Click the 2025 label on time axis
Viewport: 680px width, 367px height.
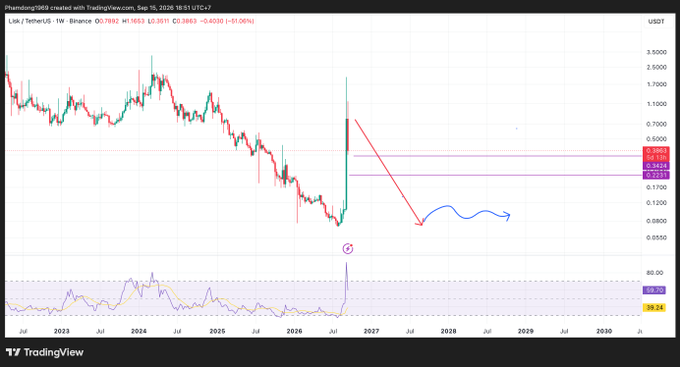[x=217, y=331]
